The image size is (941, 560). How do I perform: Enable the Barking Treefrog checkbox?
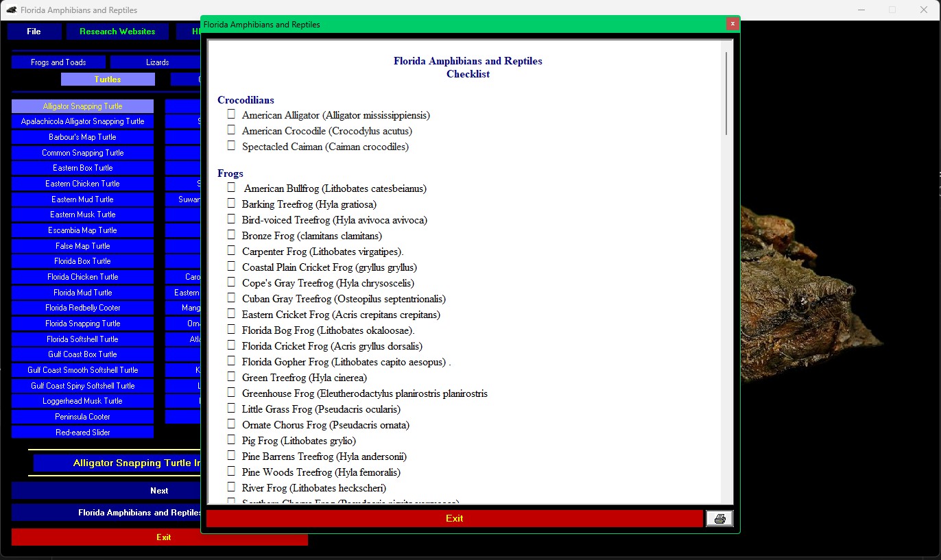tap(231, 204)
